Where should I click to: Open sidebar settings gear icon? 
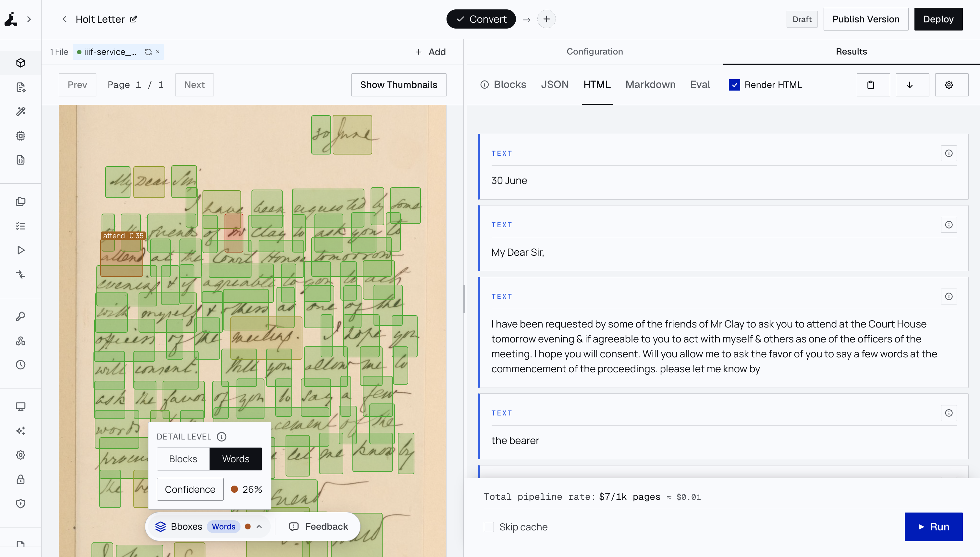[x=21, y=455]
